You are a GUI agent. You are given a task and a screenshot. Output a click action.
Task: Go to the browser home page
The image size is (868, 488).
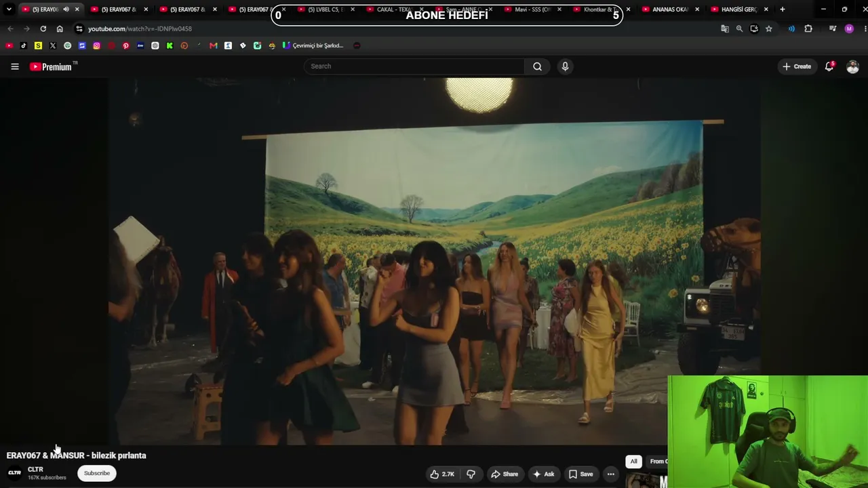point(60,28)
